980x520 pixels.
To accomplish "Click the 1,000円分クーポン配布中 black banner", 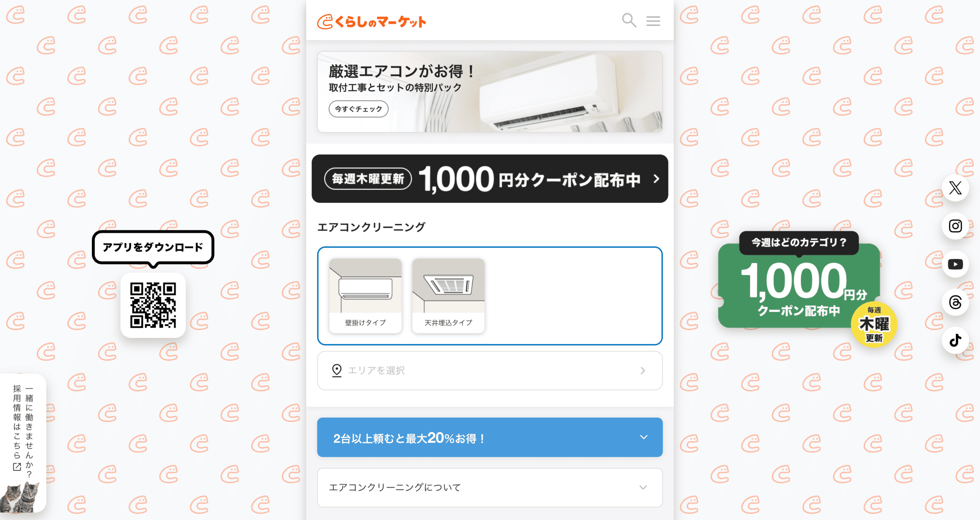I will point(489,178).
